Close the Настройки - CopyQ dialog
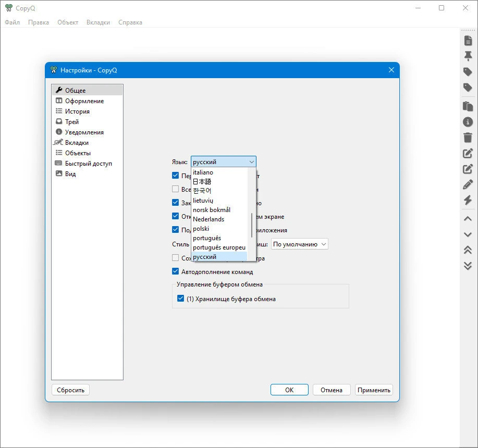Image resolution: width=478 pixels, height=448 pixels. point(391,70)
